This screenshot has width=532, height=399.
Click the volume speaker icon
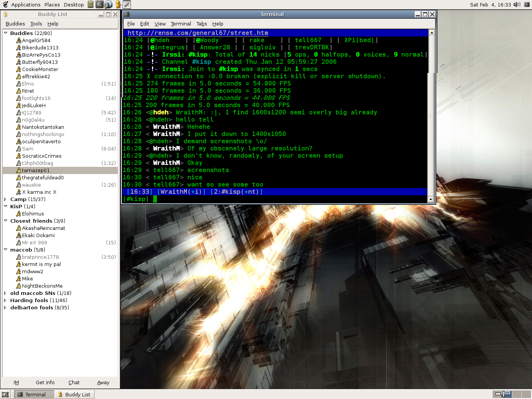[x=517, y=5]
